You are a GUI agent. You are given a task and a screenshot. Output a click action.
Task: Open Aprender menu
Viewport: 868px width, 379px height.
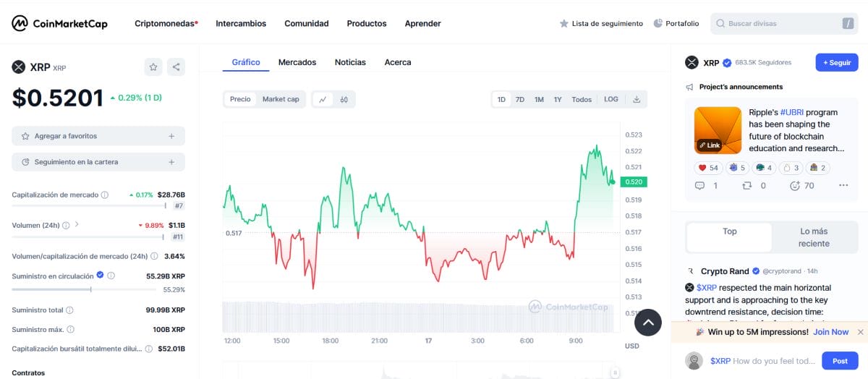tap(423, 23)
